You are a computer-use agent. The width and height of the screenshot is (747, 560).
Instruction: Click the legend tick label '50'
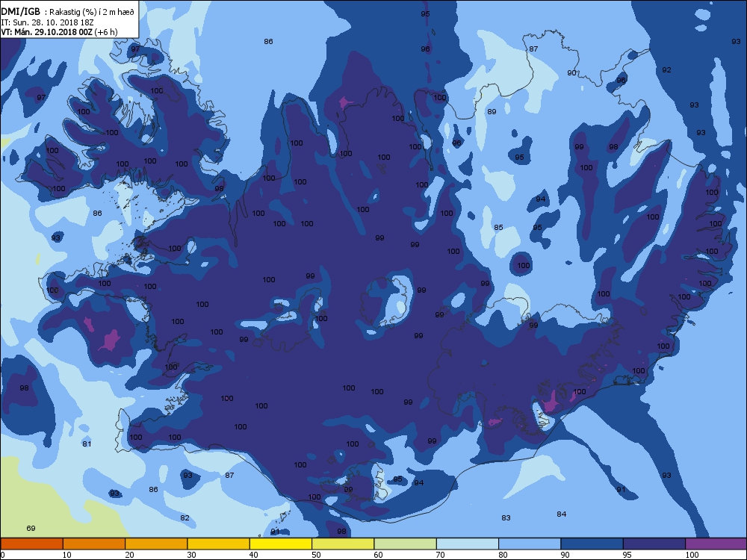click(x=316, y=555)
